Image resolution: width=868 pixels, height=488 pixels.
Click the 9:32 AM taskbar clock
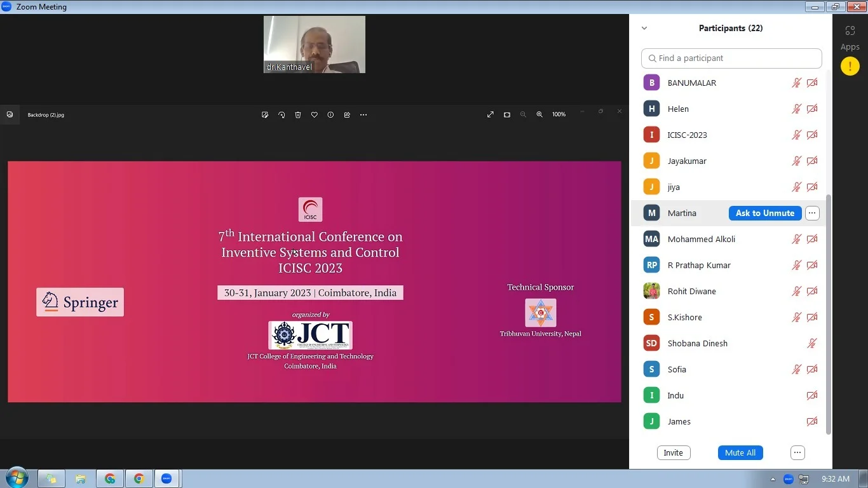click(x=836, y=479)
